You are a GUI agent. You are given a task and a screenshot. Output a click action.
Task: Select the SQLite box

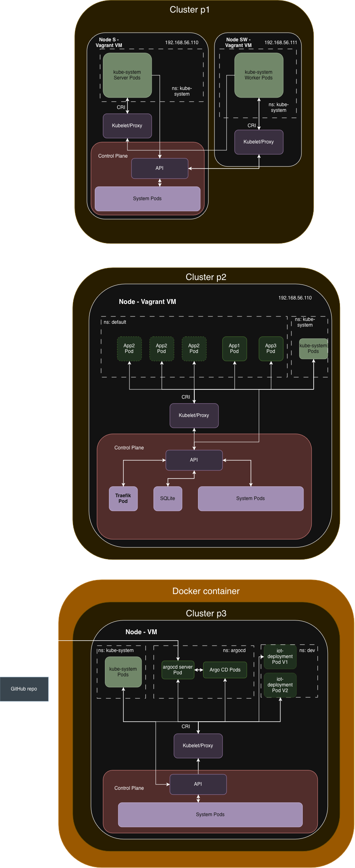168,498
